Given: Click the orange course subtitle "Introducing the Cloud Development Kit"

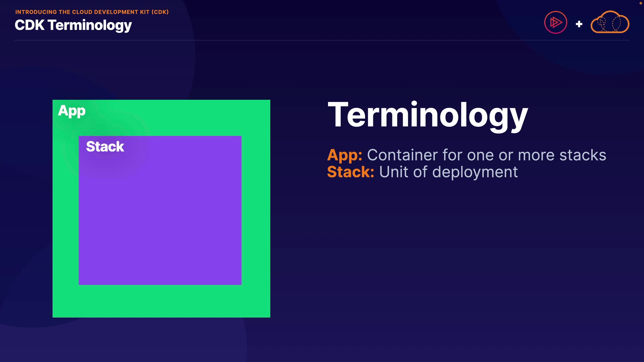Looking at the screenshot, I should click(x=82, y=12).
